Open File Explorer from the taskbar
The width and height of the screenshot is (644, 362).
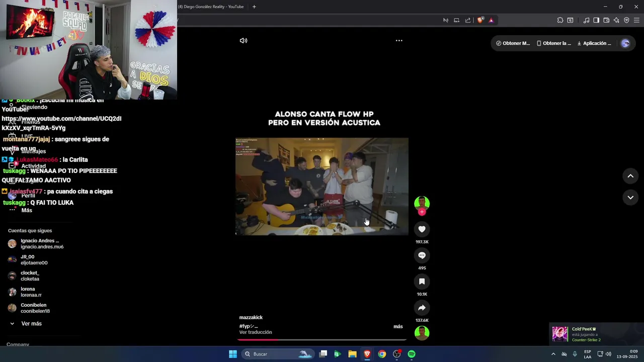tap(352, 354)
